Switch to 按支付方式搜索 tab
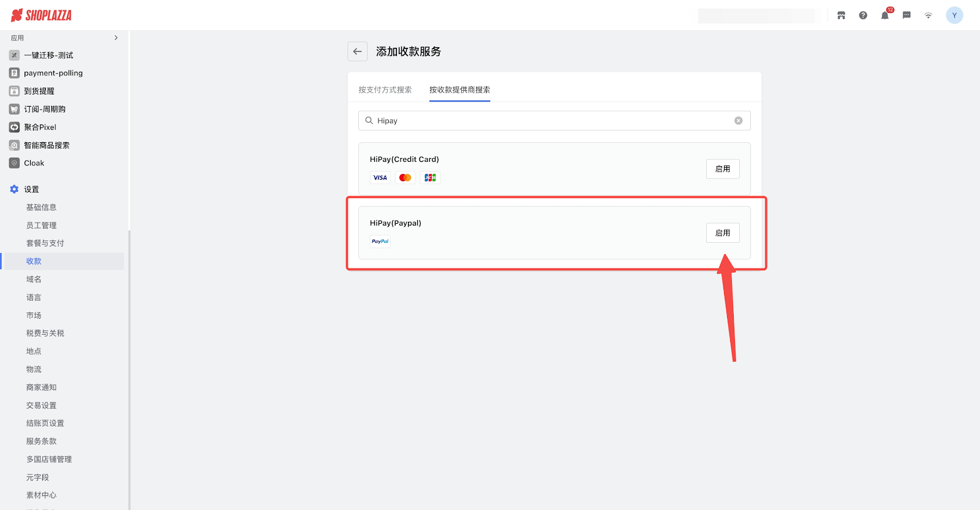980x510 pixels. point(385,89)
